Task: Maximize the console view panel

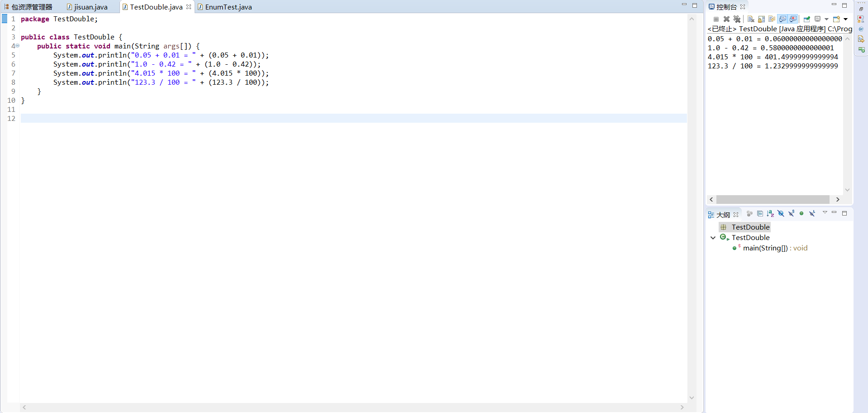Action: [844, 5]
